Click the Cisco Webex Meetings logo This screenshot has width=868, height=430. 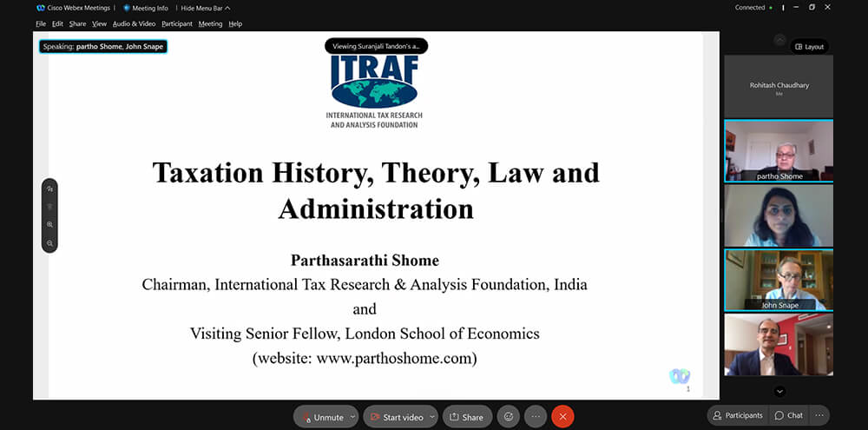point(41,8)
